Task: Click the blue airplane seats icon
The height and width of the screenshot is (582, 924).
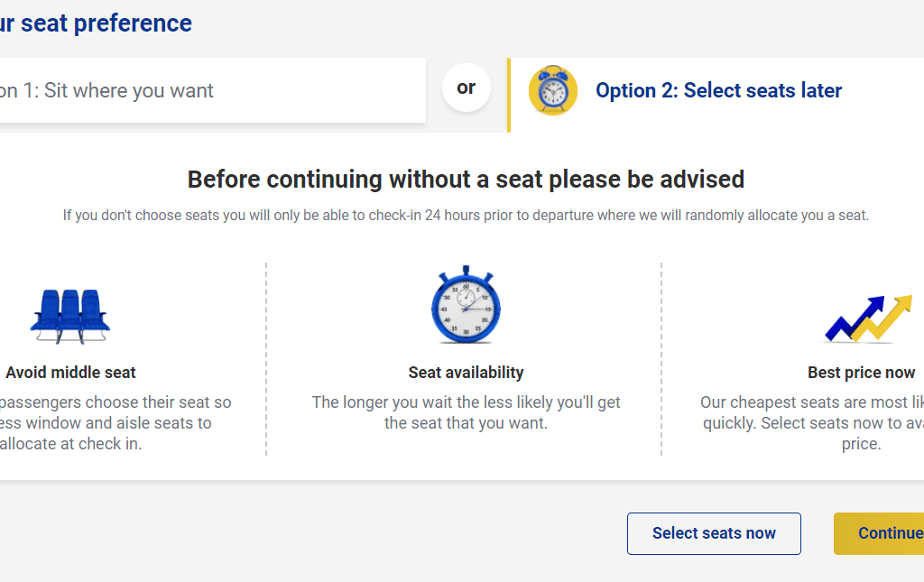Action: tap(70, 317)
